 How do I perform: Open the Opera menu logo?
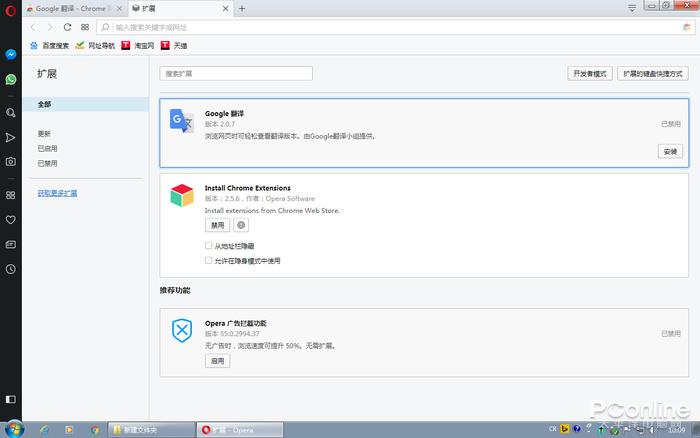(10, 10)
